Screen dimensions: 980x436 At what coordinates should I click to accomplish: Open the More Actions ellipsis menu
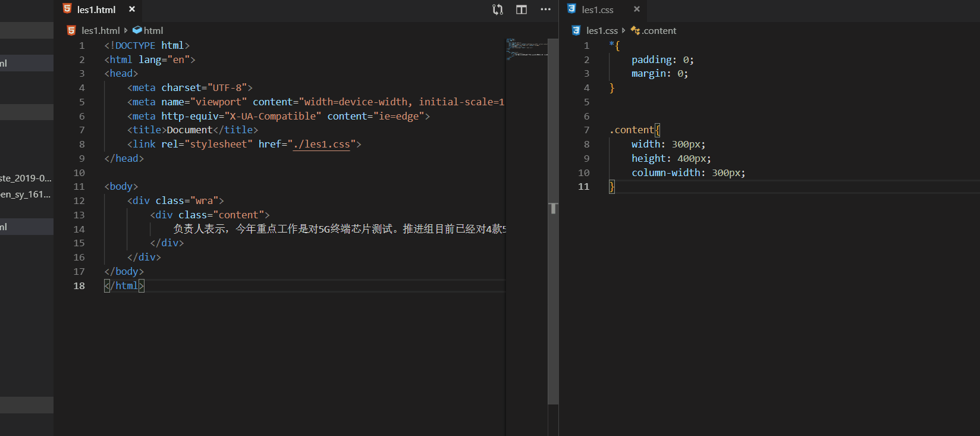coord(545,10)
